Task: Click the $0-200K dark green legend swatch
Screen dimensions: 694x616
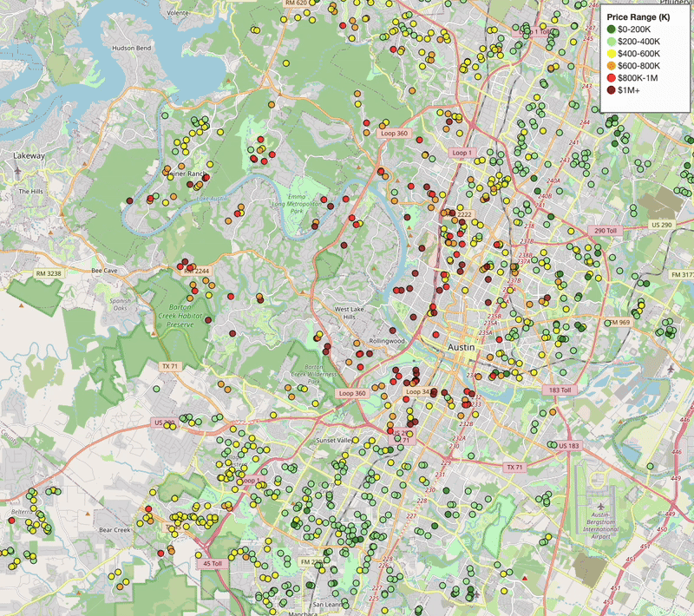Action: pyautogui.click(x=612, y=29)
